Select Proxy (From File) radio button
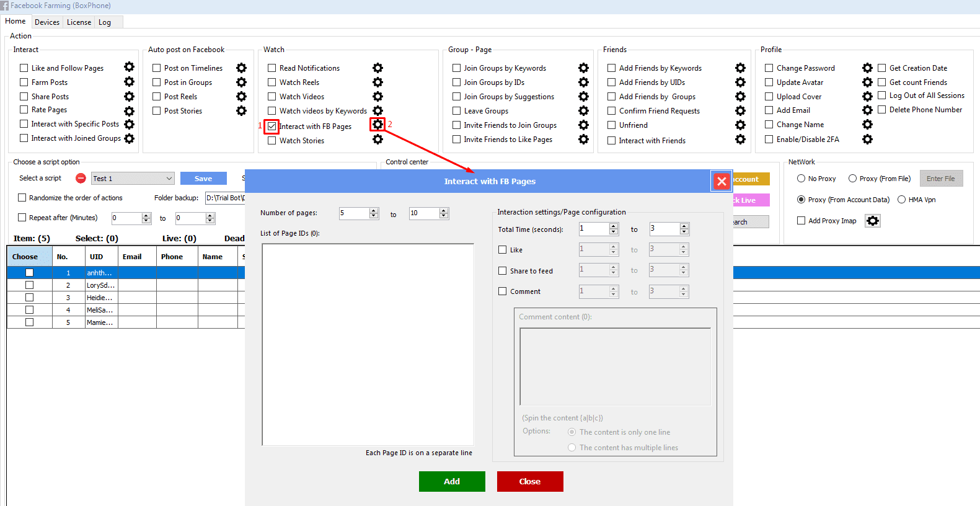The image size is (980, 506). (x=852, y=179)
